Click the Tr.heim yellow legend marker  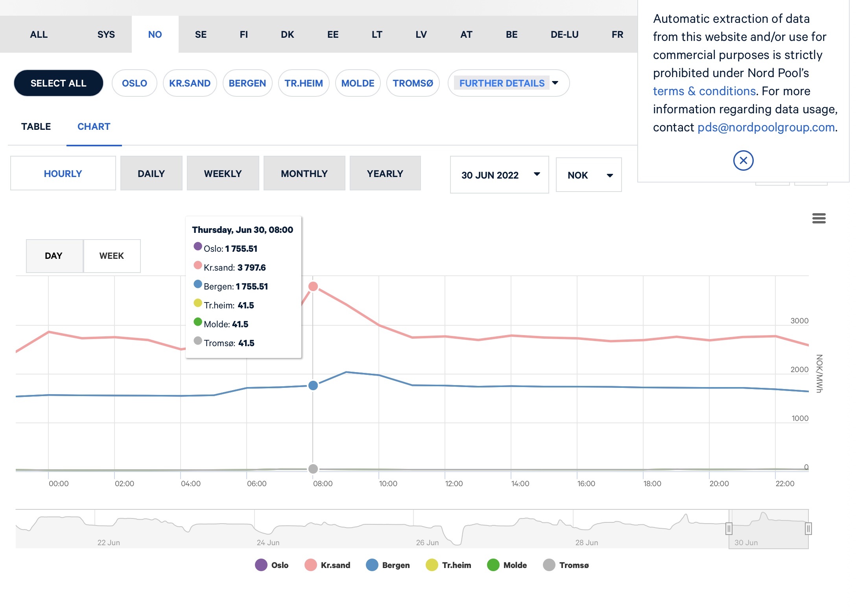432,565
